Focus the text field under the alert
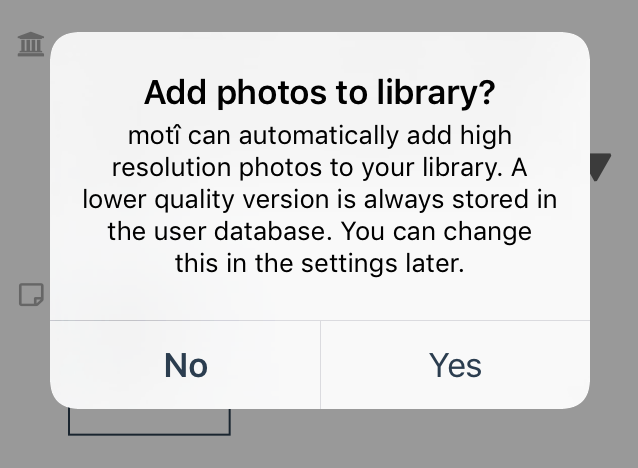Screen dimensions: 638x468 149,422
